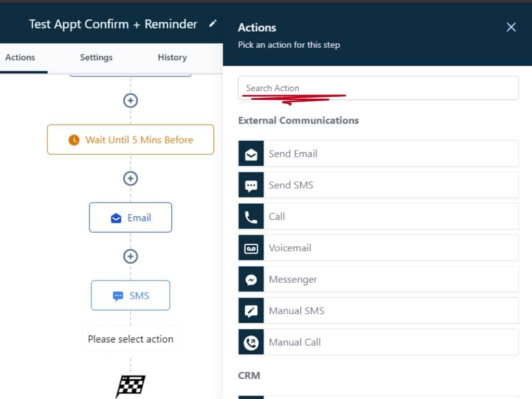Select the Actions tab
532x399 pixels.
tap(20, 58)
